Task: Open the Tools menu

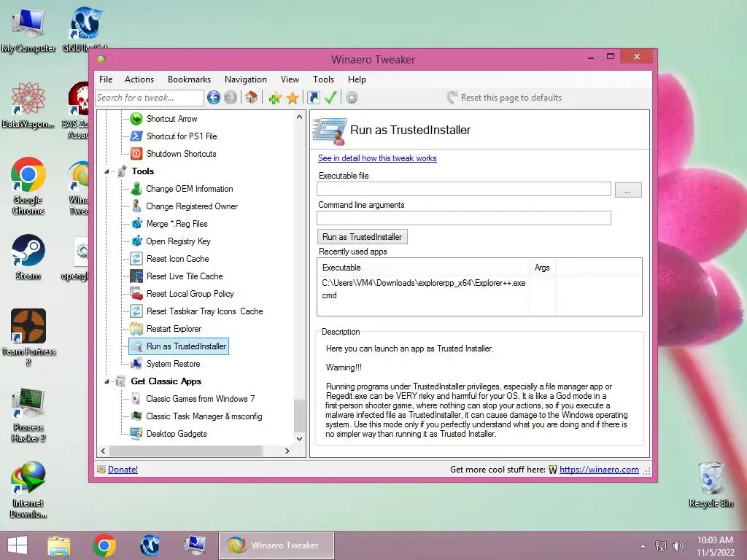Action: (x=323, y=79)
